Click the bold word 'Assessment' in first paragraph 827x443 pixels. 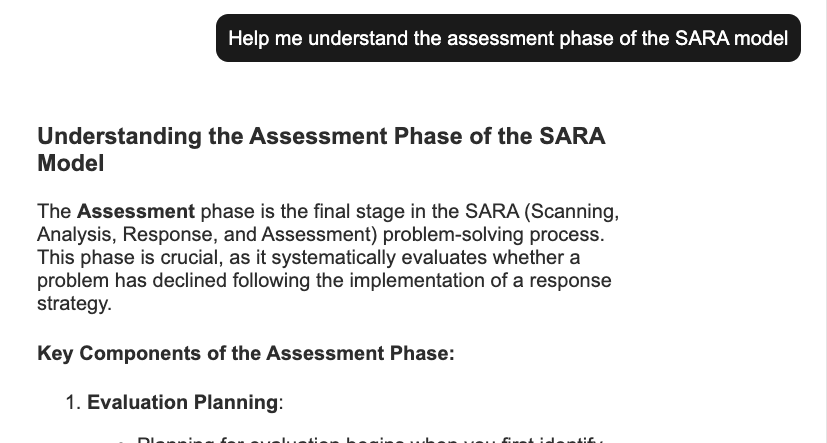pos(136,211)
